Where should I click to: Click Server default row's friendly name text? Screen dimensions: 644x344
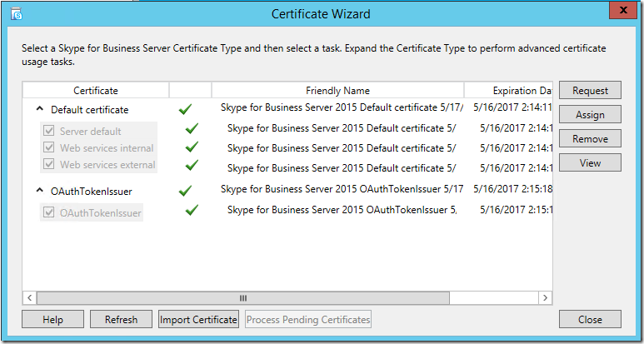coord(342,128)
